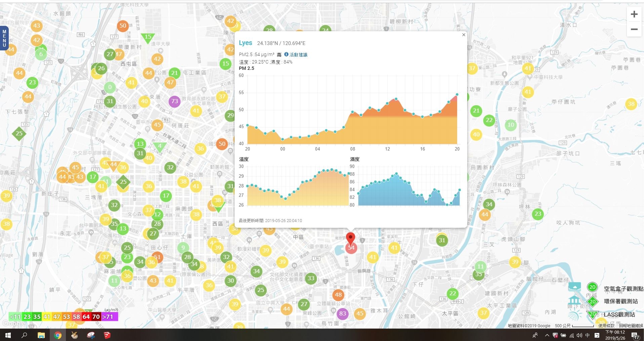Zoom out the map with the minus button
The height and width of the screenshot is (341, 644).
pos(634,29)
